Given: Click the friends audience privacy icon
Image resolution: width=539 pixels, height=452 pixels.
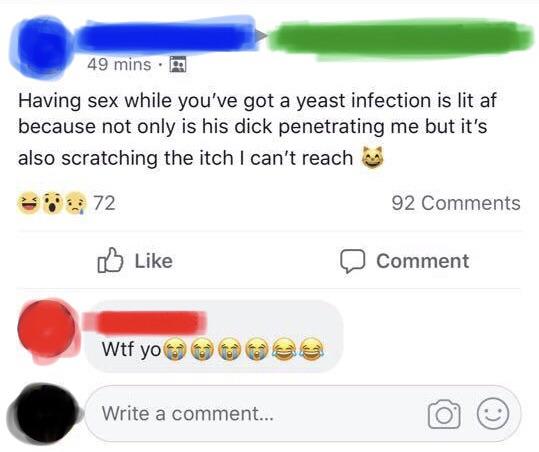Looking at the screenshot, I should point(178,64).
